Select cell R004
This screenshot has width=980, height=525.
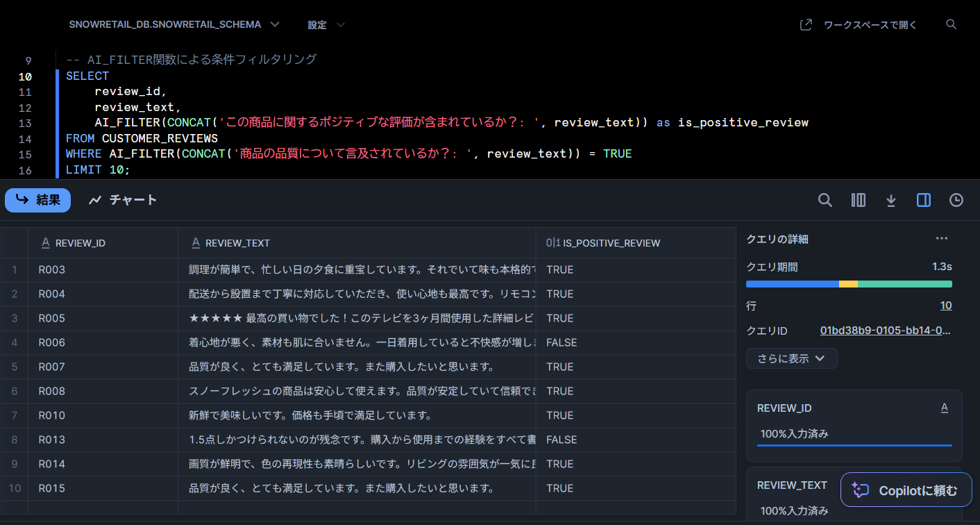pos(103,294)
